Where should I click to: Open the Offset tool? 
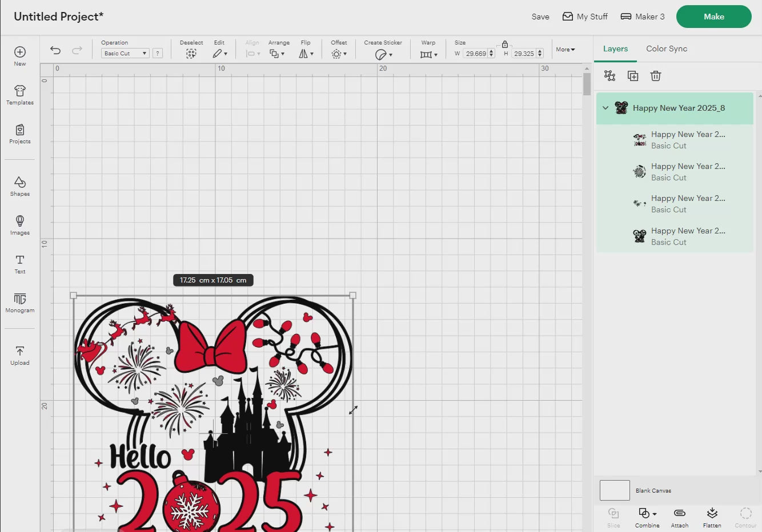pyautogui.click(x=339, y=54)
